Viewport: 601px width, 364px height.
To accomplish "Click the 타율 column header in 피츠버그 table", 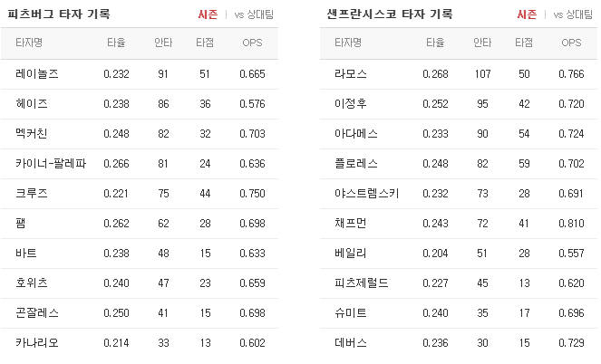I will pos(116,43).
